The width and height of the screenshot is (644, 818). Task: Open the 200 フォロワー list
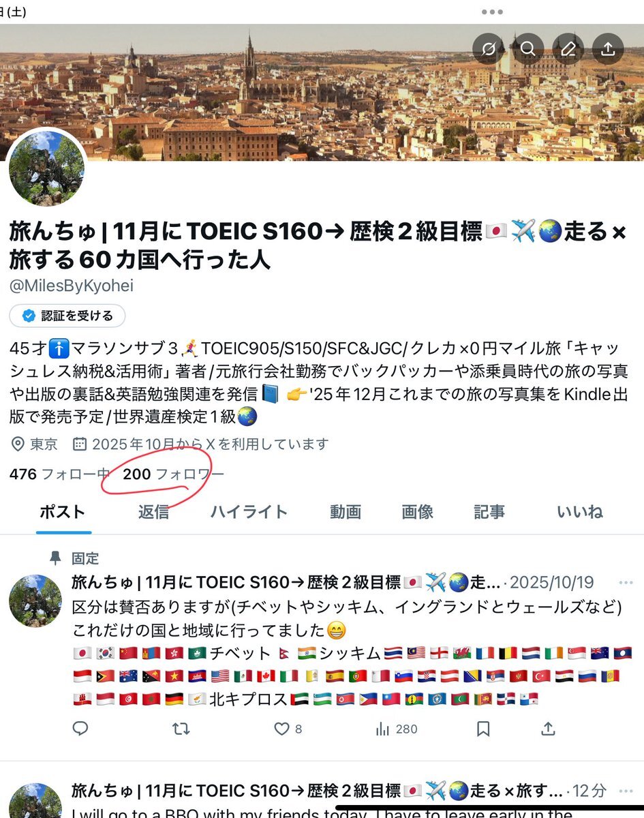point(173,474)
